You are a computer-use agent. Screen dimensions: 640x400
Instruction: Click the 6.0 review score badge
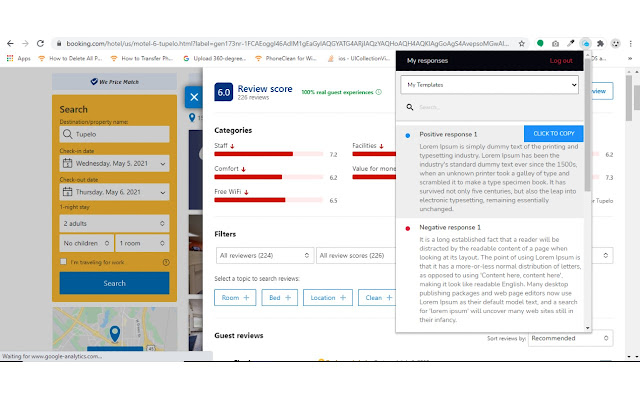(223, 92)
